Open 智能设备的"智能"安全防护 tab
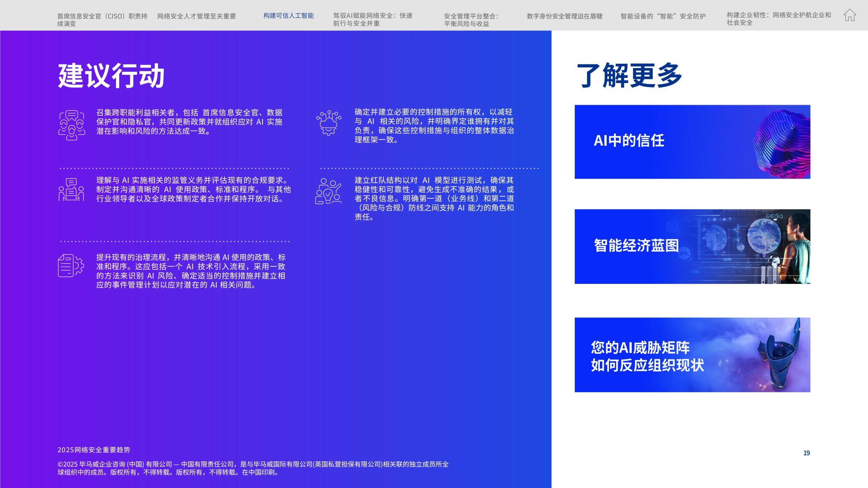 (663, 16)
